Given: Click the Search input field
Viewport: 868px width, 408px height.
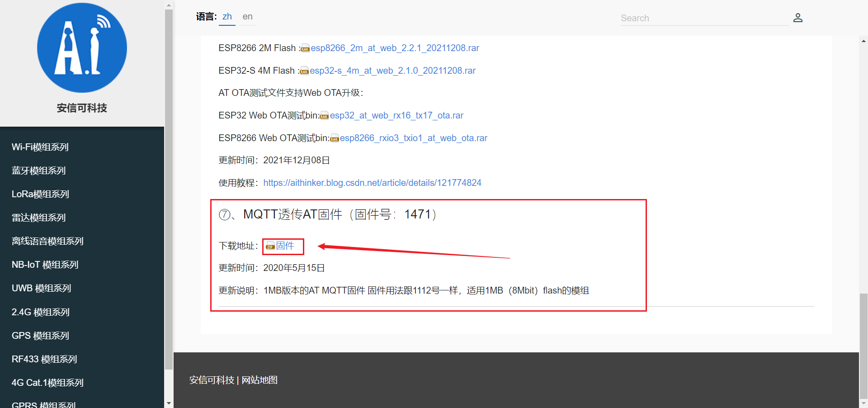Looking at the screenshot, I should [704, 18].
